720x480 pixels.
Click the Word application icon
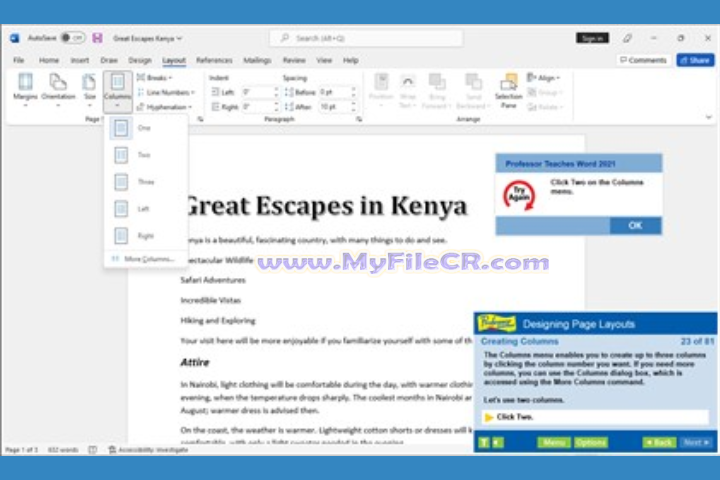[x=15, y=38]
